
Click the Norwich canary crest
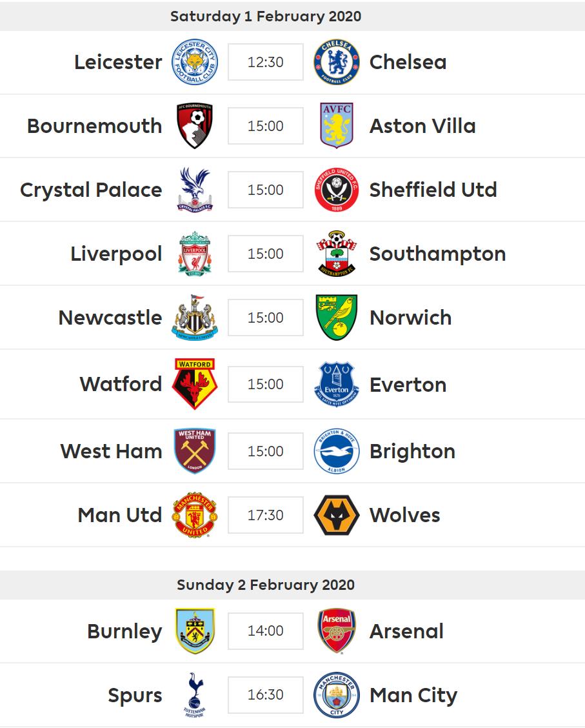(336, 317)
